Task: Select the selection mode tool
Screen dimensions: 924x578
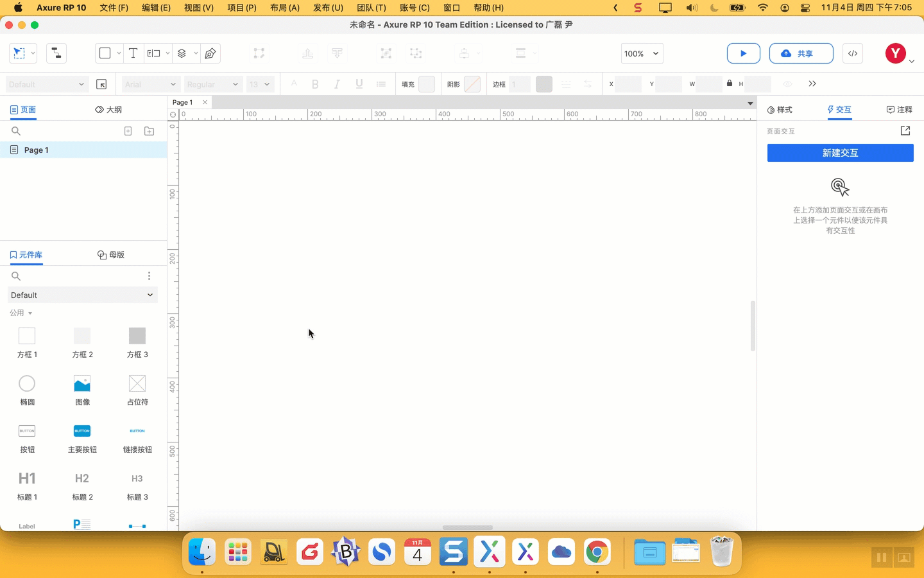Action: [19, 53]
